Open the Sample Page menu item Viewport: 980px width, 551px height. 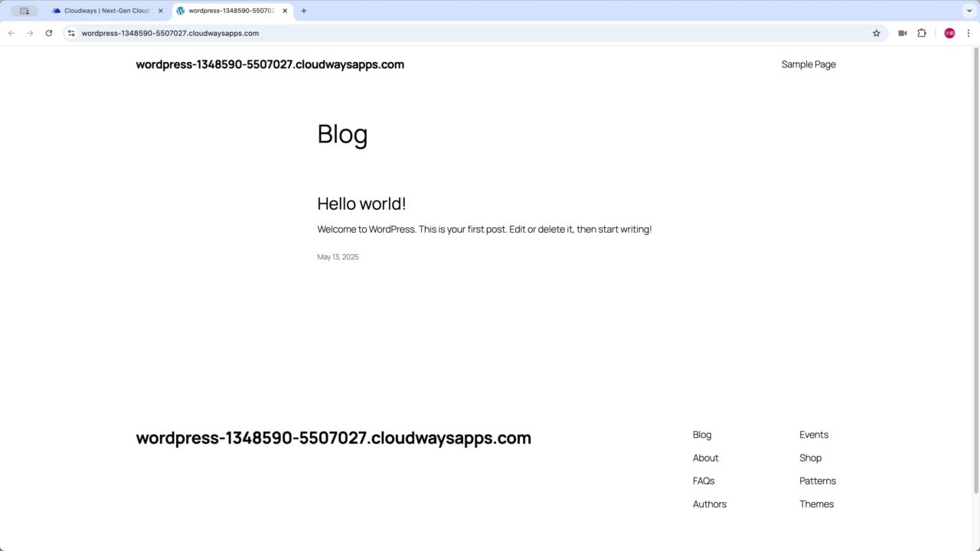[x=808, y=64]
